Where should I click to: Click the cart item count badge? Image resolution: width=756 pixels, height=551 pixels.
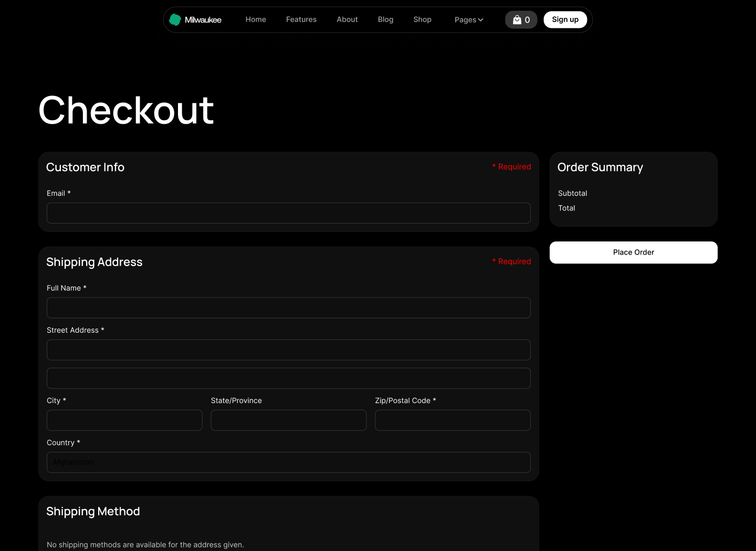click(527, 19)
